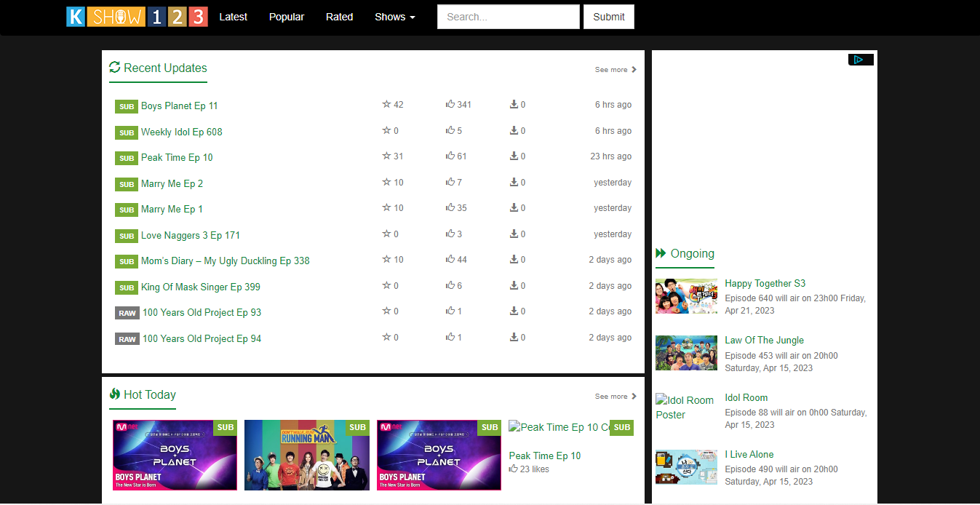The width and height of the screenshot is (980, 505).
Task: Click star icon for Peak Time Ep 10 row
Action: (386, 156)
